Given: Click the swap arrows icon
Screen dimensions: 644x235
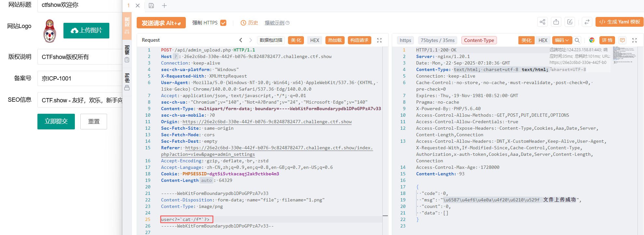Looking at the screenshot, I should point(587,22).
